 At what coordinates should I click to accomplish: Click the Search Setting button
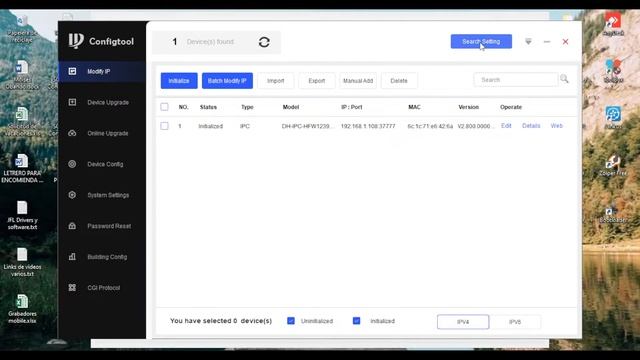[481, 42]
